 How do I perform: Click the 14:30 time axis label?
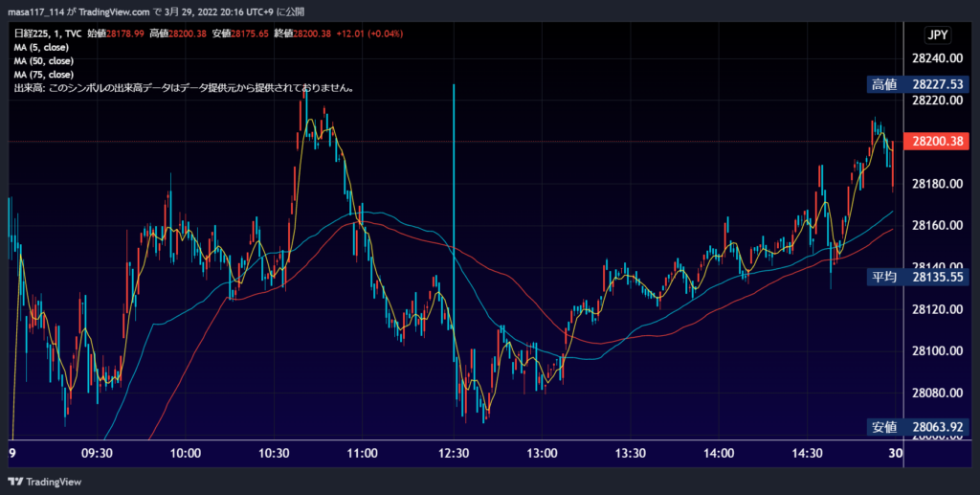coord(807,453)
